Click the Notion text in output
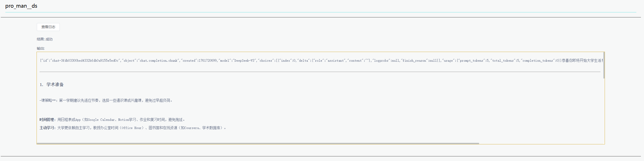 123,120
